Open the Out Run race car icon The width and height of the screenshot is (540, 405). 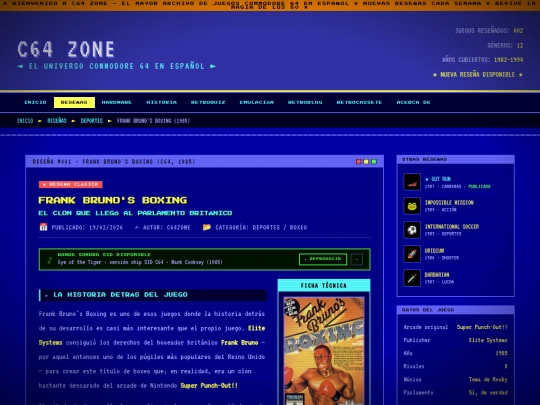coord(412,182)
